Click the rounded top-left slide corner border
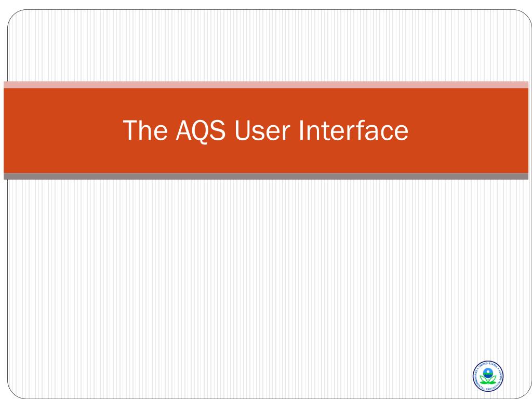 click(x=13, y=15)
